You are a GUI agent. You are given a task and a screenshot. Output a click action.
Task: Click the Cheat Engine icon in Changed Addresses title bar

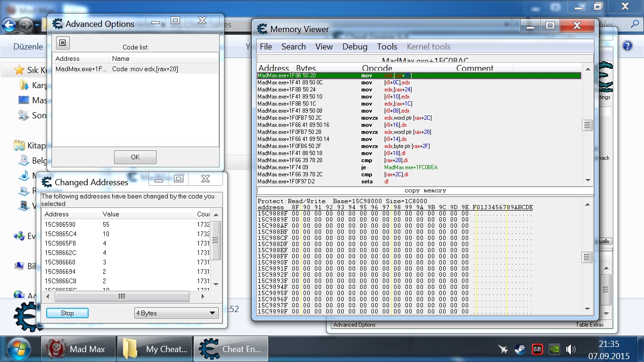(47, 182)
